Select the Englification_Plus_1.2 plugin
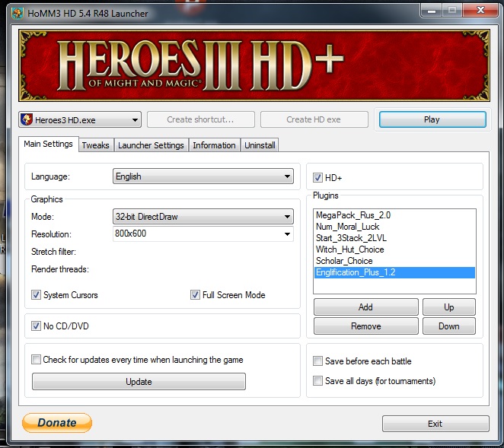Screen dimensions: 504x448 pos(394,272)
